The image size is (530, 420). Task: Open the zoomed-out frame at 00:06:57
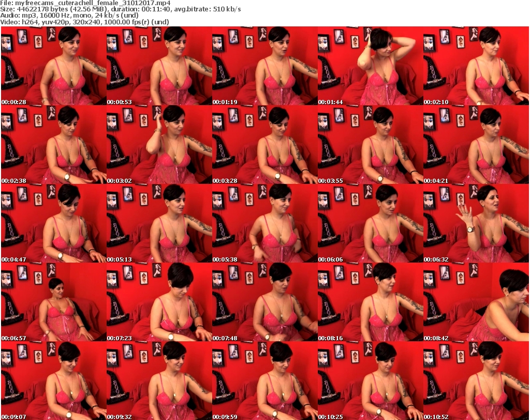click(x=54, y=302)
